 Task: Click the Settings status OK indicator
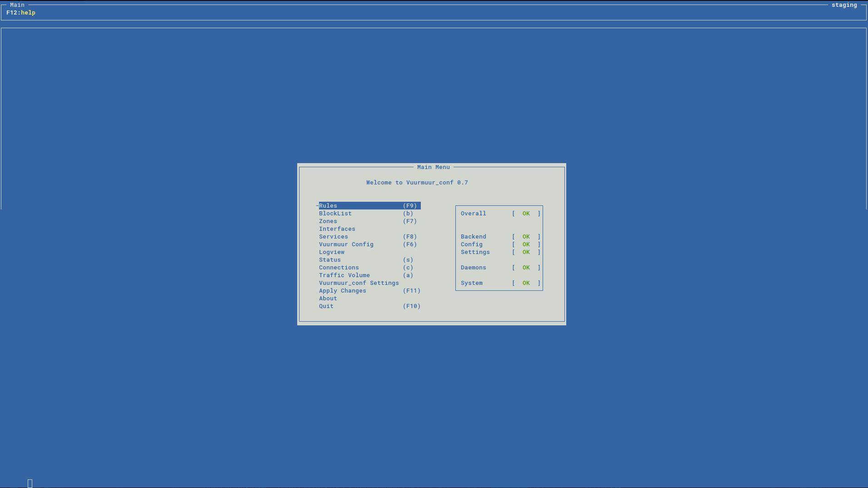pos(526,252)
